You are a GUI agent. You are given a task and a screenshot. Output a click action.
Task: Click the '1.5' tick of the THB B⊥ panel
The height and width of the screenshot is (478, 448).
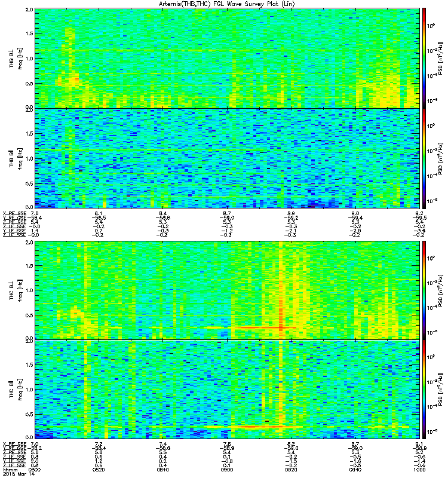[x=29, y=33]
